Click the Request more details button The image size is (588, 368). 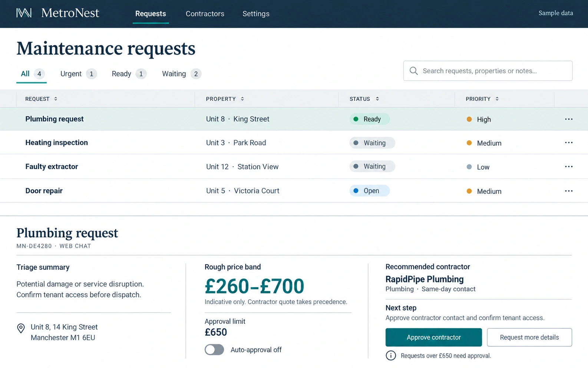[529, 337]
